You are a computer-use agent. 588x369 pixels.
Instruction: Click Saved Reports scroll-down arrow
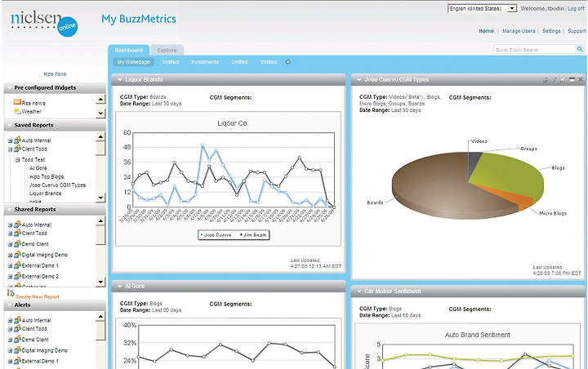point(100,198)
